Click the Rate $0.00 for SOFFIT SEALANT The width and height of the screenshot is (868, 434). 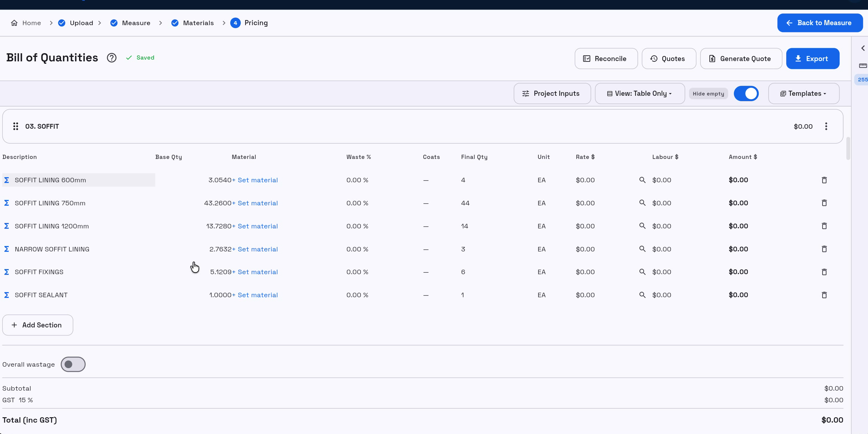point(585,295)
